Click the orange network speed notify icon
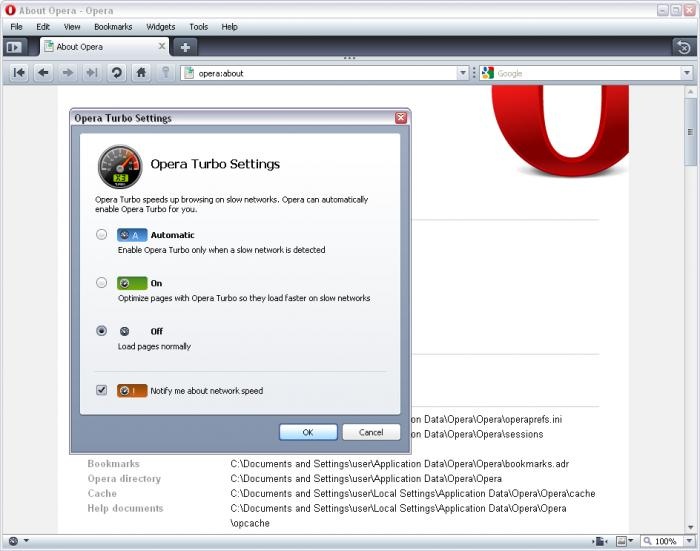This screenshot has width=700, height=551. click(x=132, y=391)
